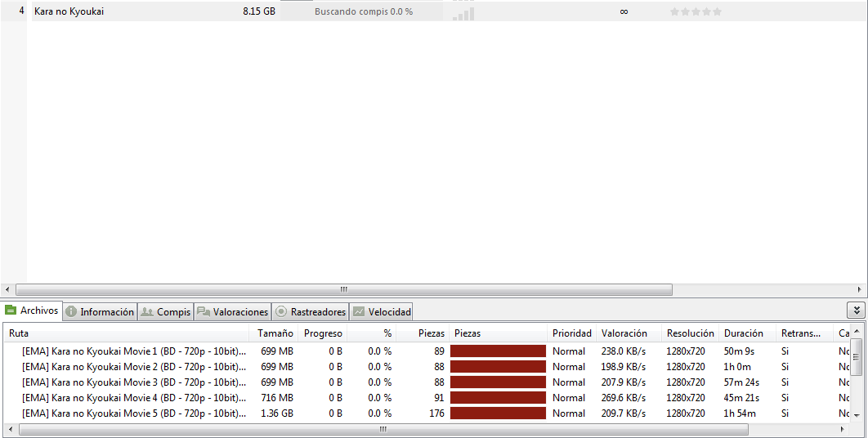Click the files list scroll-up arrow
Viewport: 868px width, 438px height.
857,331
